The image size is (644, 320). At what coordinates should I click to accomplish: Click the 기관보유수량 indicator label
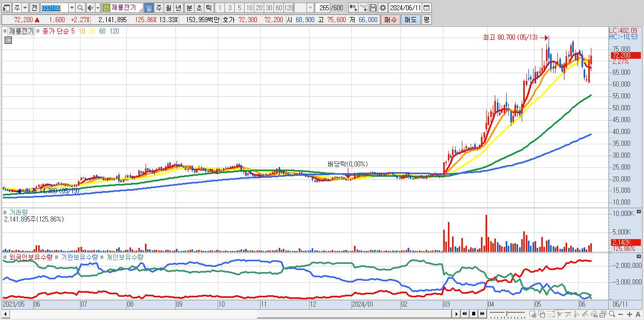pos(79,257)
